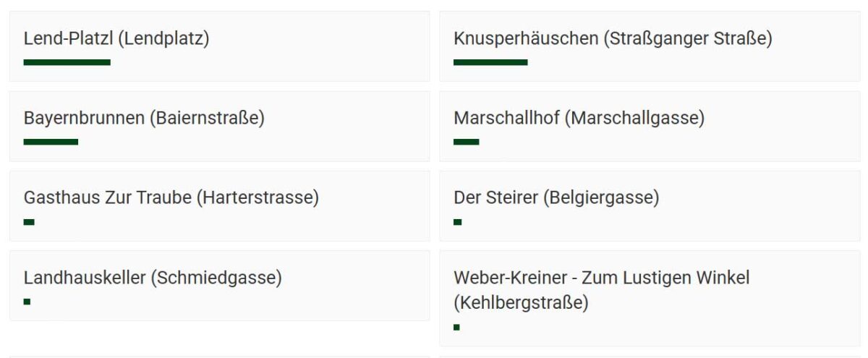
Task: Click green dot beneath Kehlbergstraße text
Action: [456, 327]
